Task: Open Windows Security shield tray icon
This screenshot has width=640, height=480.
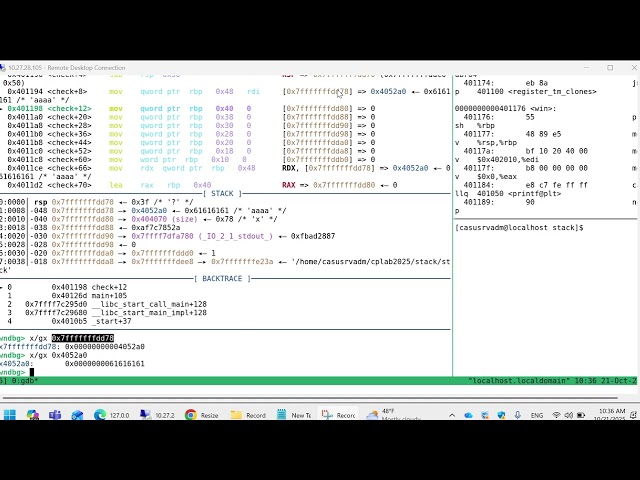Action: pos(501,416)
